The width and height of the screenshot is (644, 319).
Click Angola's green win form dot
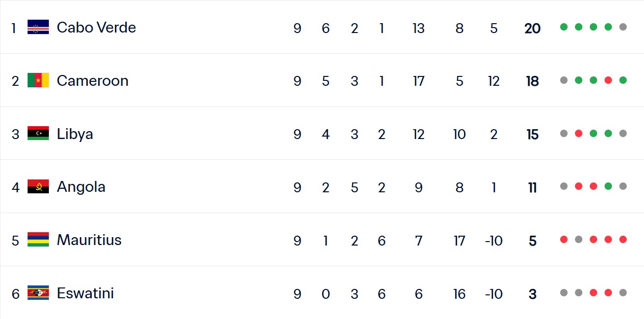(608, 186)
